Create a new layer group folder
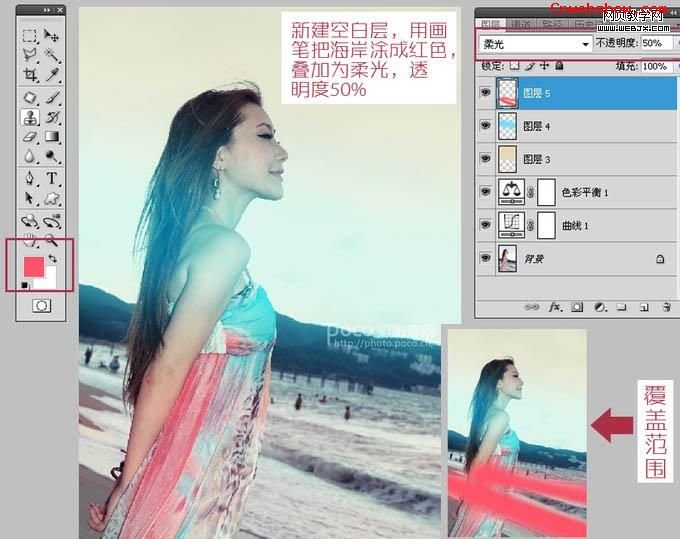Viewport: 680px width, 539px height. (621, 307)
